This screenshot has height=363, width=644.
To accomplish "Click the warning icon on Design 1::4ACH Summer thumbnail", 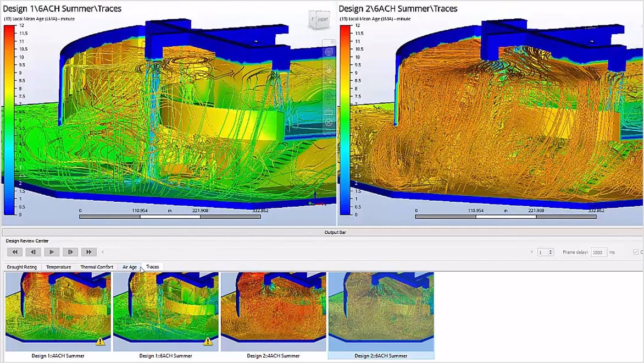I will click(x=99, y=342).
